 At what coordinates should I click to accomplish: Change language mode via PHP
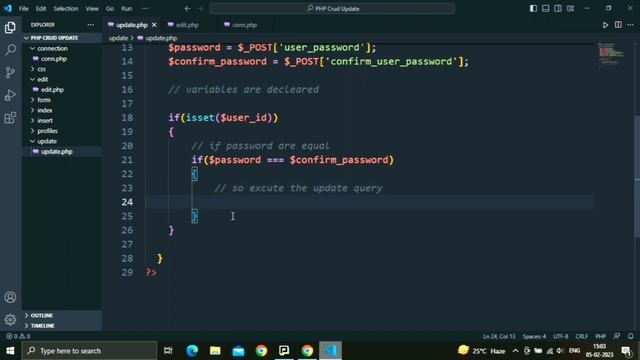pos(600,336)
